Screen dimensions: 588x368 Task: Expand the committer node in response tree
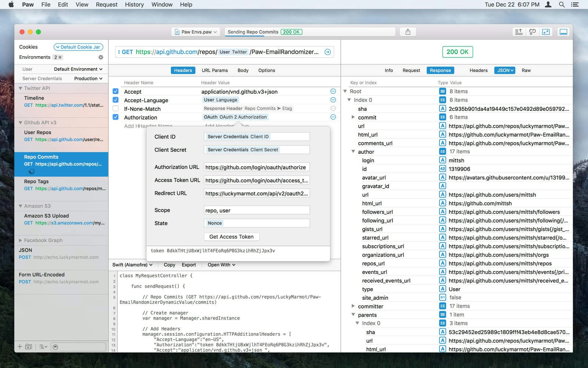pyautogui.click(x=353, y=306)
